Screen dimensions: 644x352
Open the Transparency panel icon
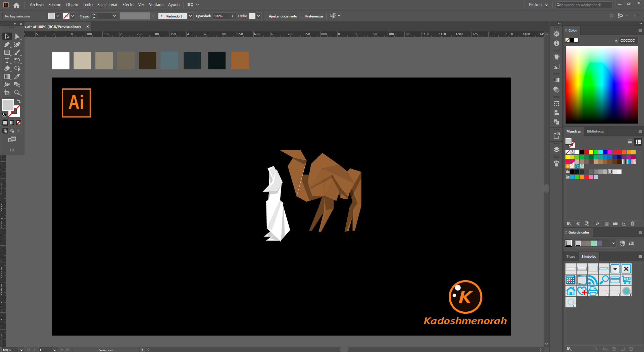click(556, 90)
